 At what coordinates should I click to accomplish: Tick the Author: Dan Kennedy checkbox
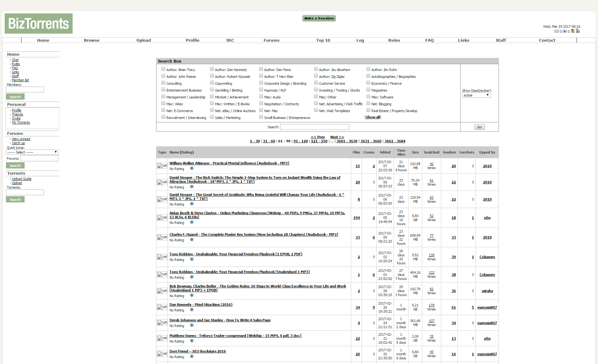click(212, 69)
